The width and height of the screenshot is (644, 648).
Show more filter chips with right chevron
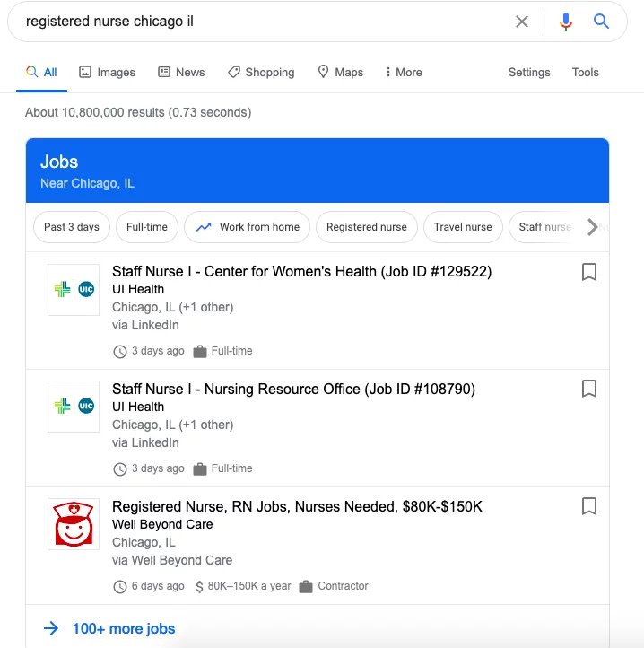coord(592,227)
